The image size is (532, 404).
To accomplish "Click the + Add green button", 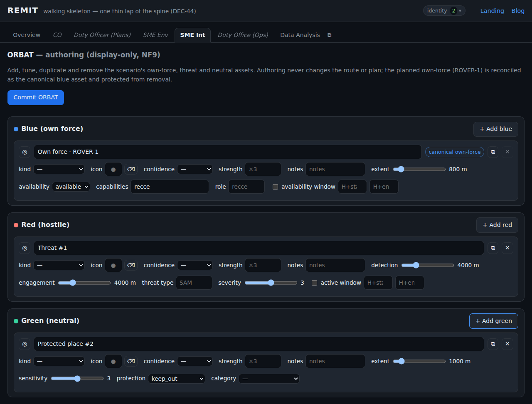I will pos(494,321).
